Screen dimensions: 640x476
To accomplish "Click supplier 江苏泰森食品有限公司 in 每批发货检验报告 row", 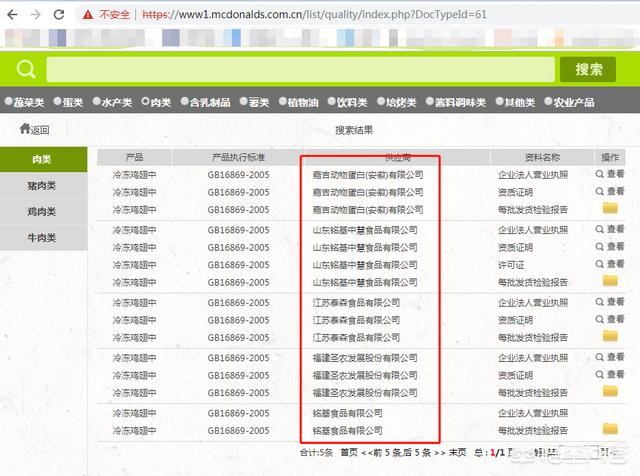I will click(x=356, y=338).
